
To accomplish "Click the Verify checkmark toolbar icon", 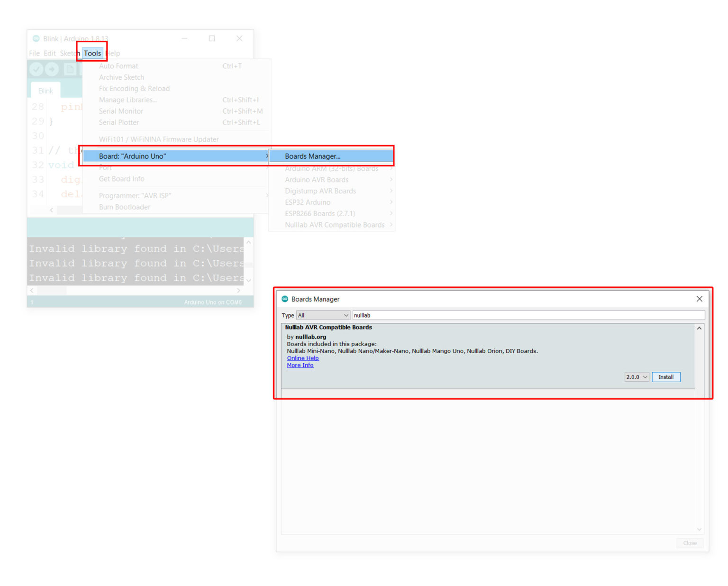I will click(x=36, y=69).
